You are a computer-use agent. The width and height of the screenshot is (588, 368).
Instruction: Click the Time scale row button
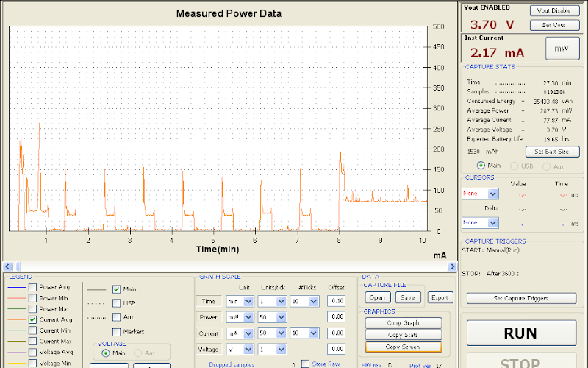click(x=209, y=302)
